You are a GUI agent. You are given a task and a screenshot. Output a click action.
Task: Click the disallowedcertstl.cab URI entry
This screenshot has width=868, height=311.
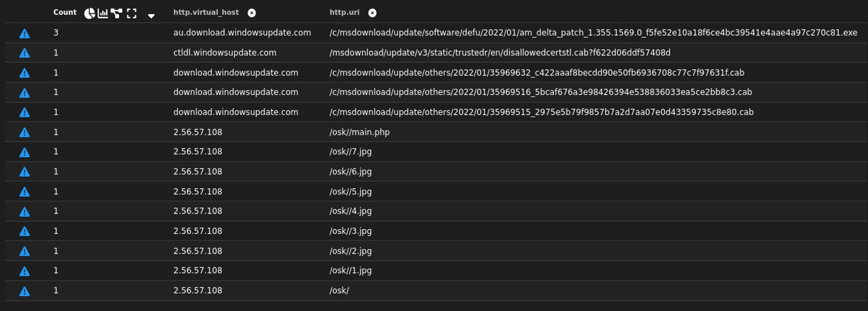click(x=500, y=53)
